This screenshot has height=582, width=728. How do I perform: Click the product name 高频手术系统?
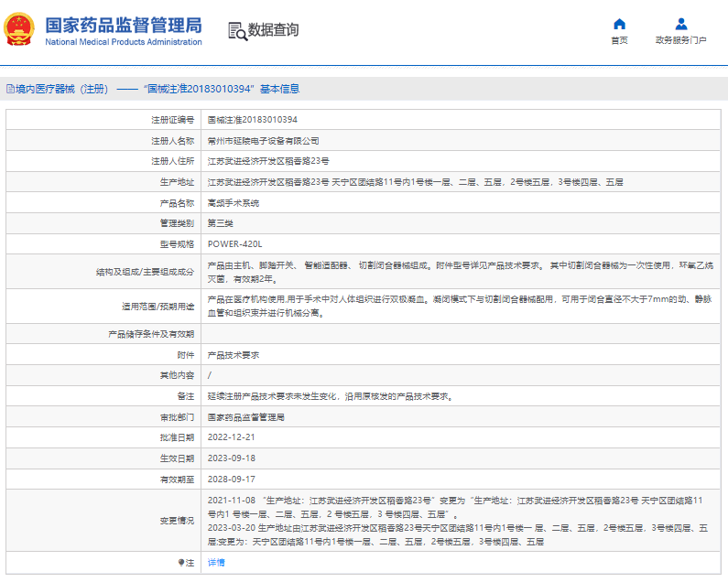(x=234, y=202)
